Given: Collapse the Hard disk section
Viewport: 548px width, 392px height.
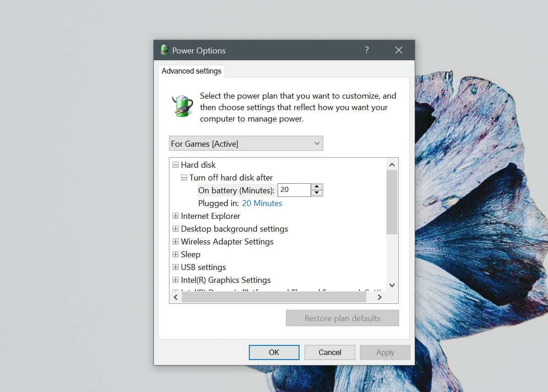Looking at the screenshot, I should click(175, 164).
